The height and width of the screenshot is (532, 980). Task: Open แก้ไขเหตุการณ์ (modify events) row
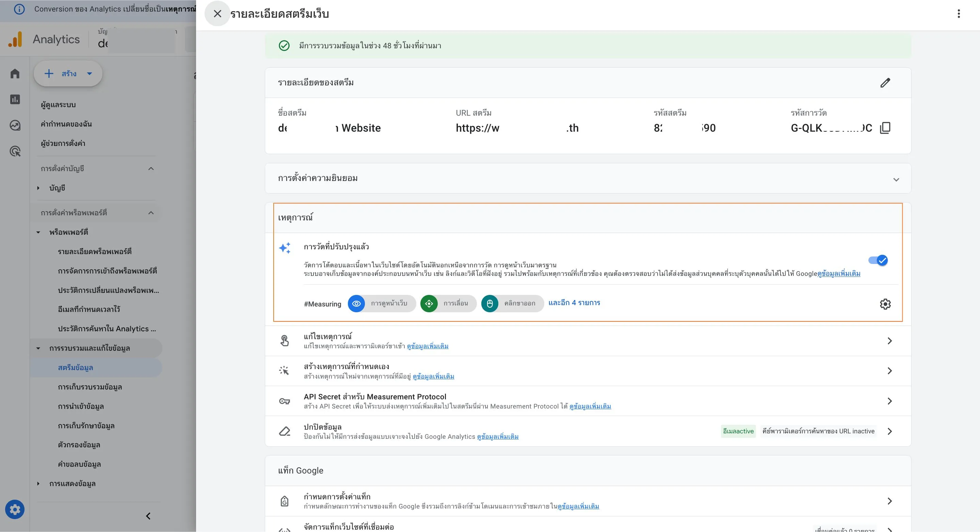point(588,341)
